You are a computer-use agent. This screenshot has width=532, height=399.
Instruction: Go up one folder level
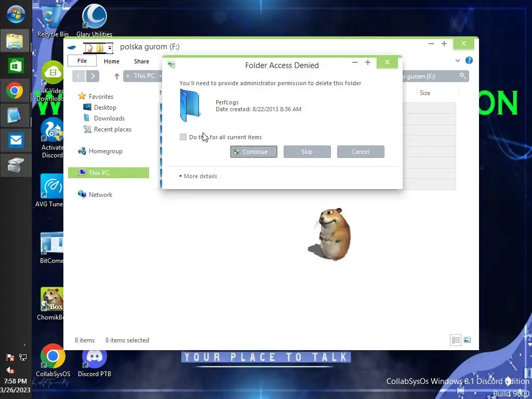[x=117, y=76]
